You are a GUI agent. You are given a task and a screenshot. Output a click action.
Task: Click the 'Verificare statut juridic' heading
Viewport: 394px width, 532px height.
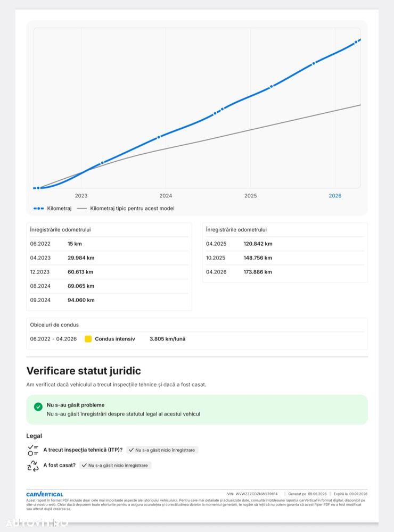(x=84, y=371)
